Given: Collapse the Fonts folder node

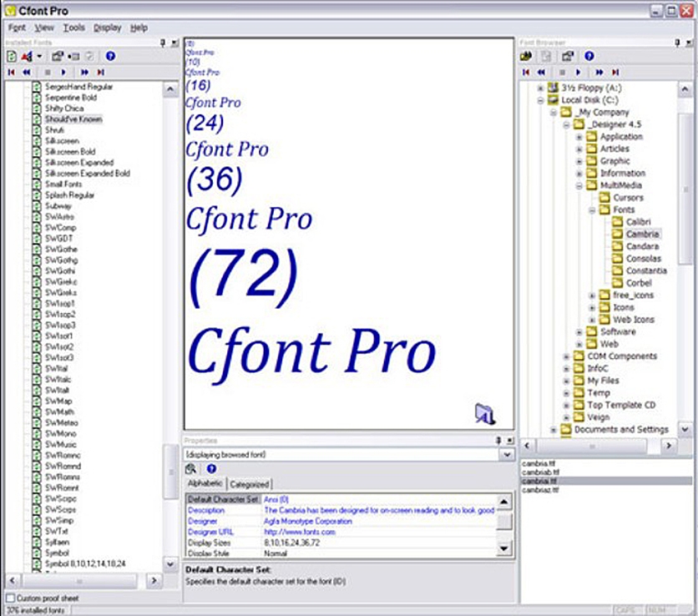Looking at the screenshot, I should click(592, 210).
